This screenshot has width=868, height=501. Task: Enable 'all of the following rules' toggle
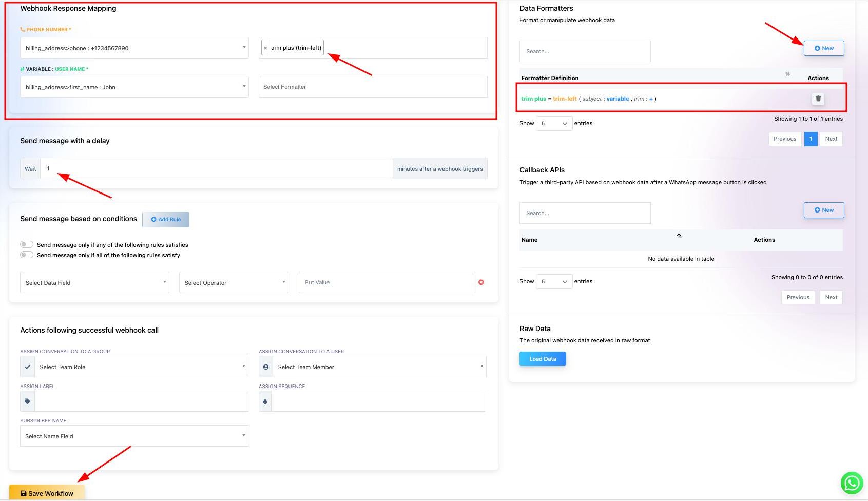27,255
